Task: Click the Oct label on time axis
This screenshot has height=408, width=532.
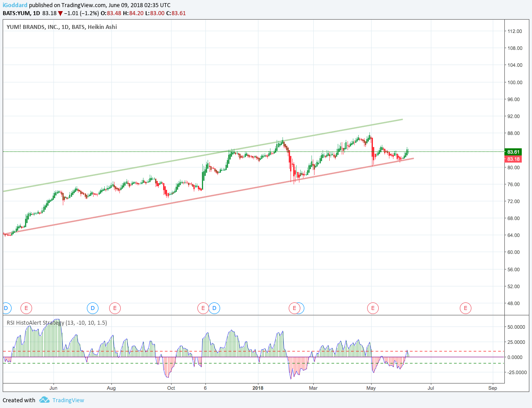Action: pos(171,388)
